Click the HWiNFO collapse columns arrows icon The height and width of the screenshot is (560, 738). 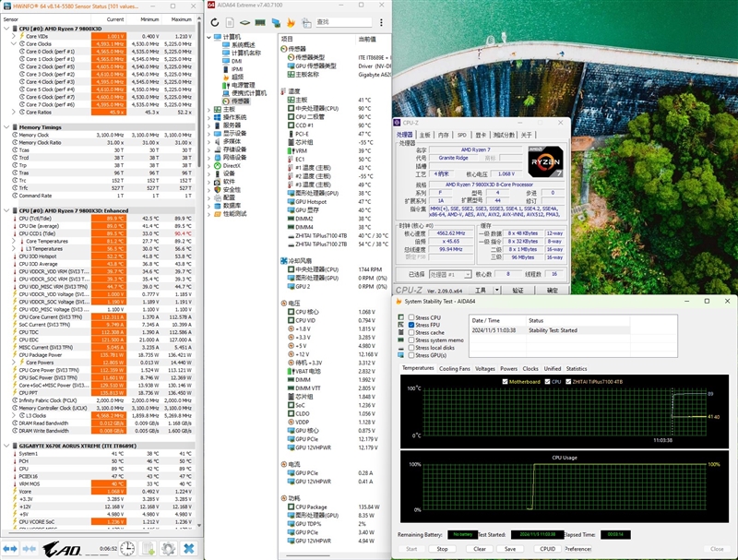tap(30, 549)
